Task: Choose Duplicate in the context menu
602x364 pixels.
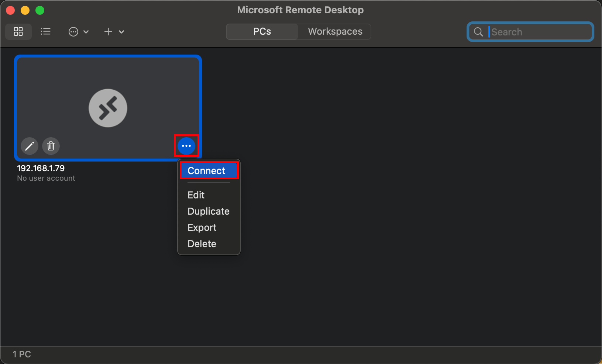Action: pos(209,211)
